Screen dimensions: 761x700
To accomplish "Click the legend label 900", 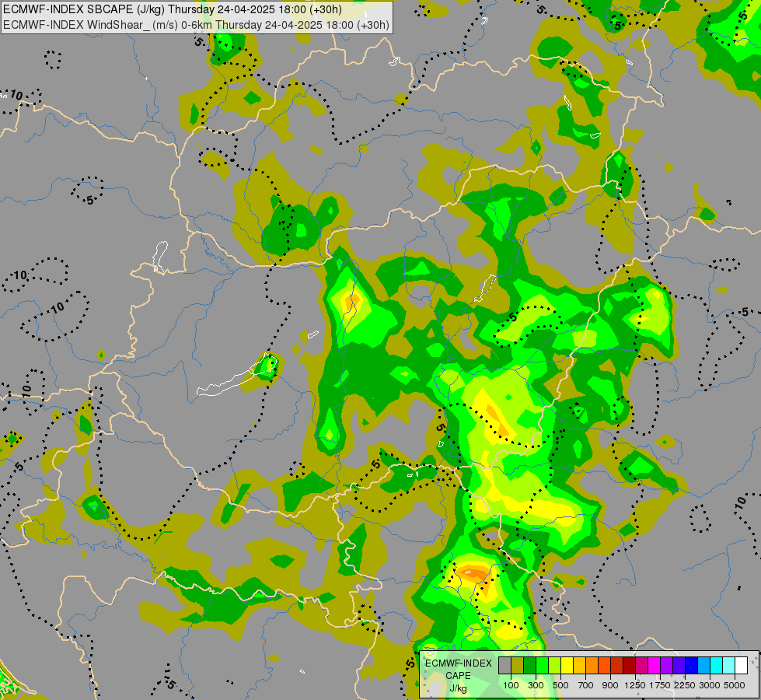I will click(610, 685).
